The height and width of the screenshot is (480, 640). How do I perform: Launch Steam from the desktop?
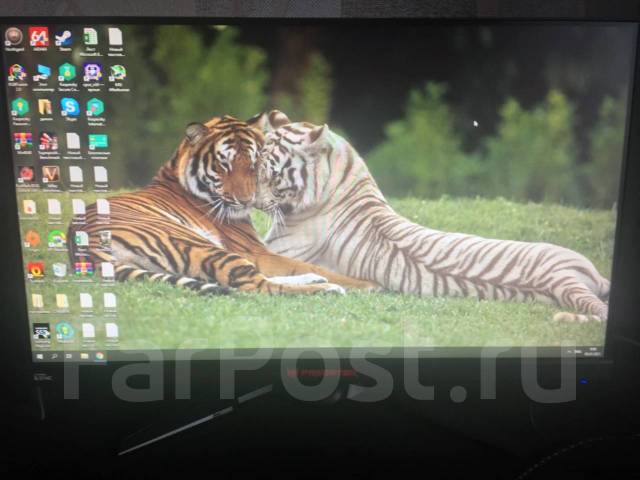click(x=64, y=38)
